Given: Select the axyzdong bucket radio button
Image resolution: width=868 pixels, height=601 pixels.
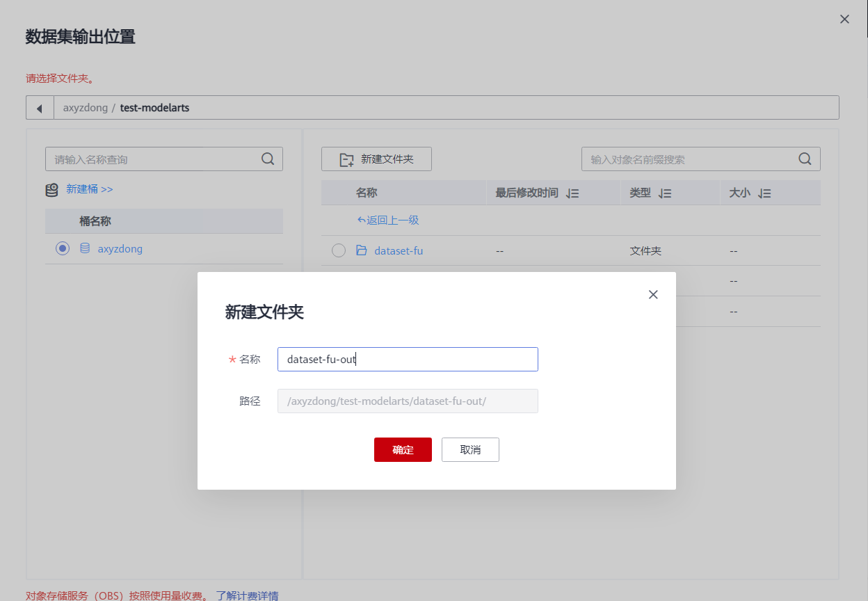Looking at the screenshot, I should (63, 248).
